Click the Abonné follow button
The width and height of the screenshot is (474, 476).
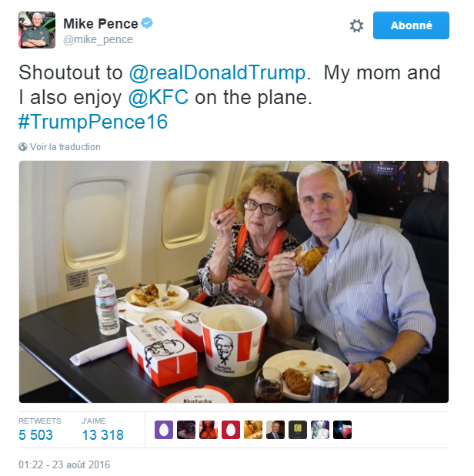pyautogui.click(x=411, y=25)
